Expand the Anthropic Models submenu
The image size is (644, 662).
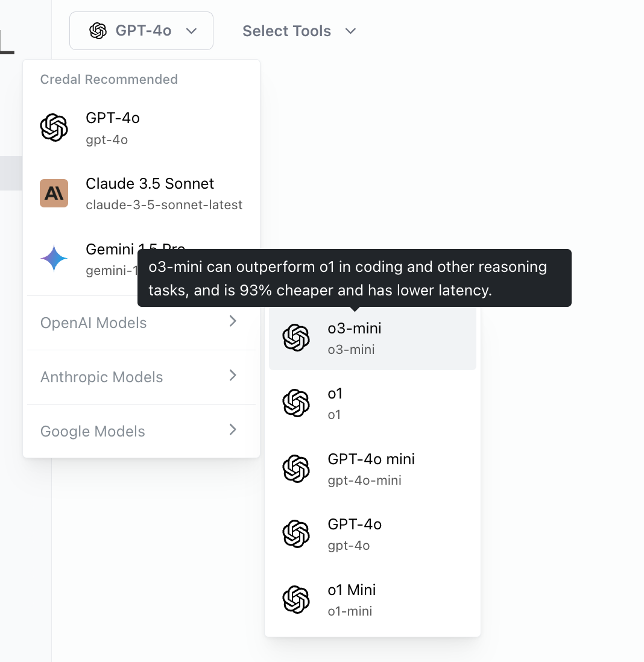(142, 377)
